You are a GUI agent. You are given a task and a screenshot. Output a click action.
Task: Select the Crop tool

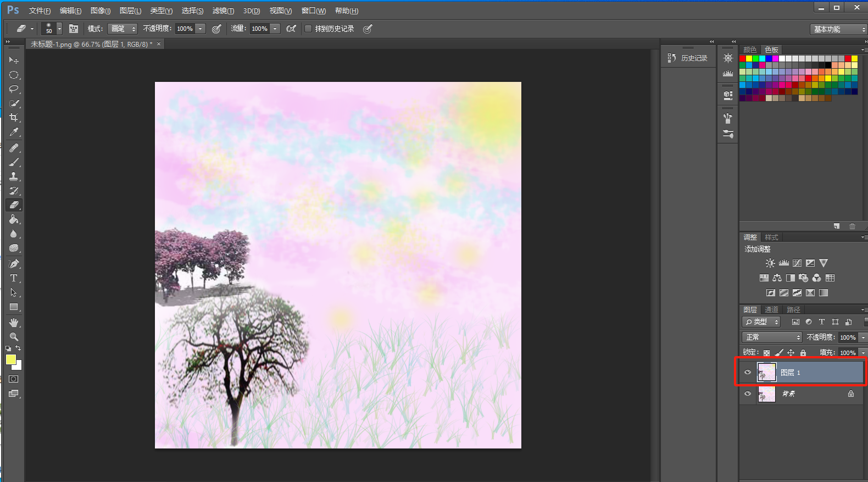[x=14, y=118]
